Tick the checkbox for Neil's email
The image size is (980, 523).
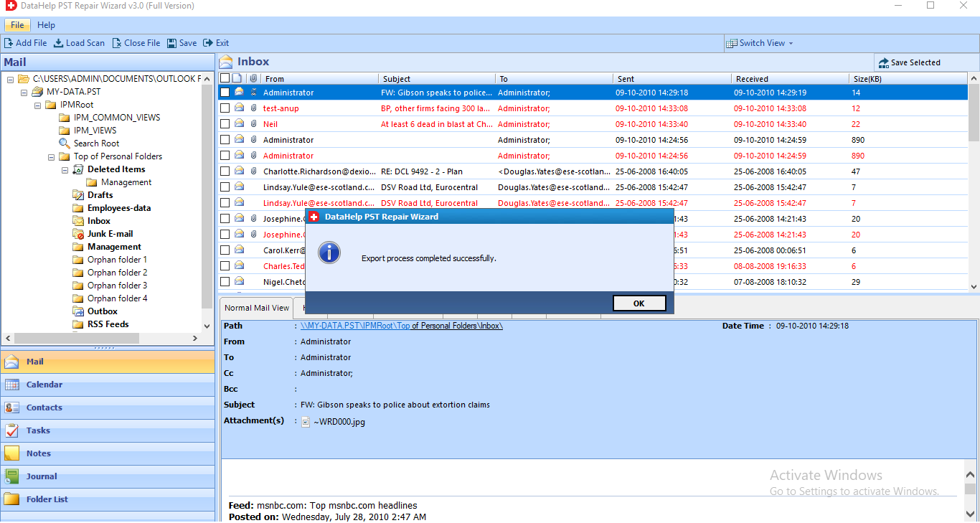(225, 123)
